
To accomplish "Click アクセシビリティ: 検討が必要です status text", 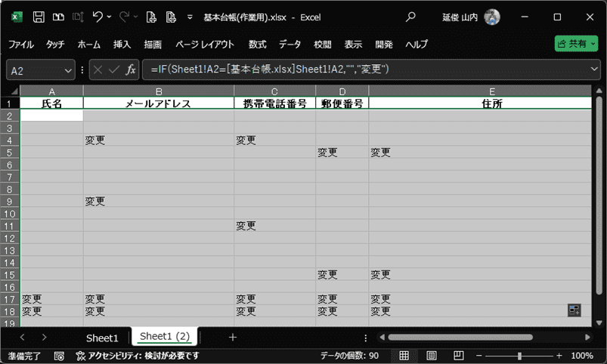I will 139,356.
